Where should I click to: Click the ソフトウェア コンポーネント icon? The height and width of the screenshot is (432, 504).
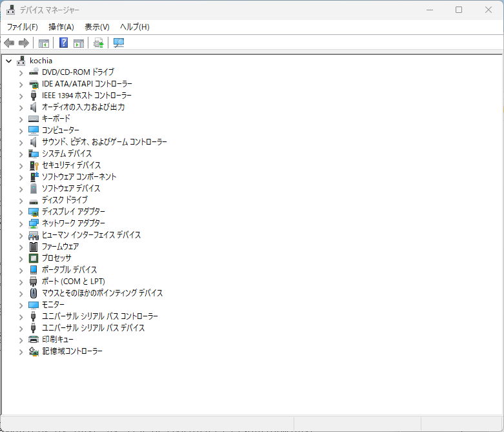coord(34,176)
